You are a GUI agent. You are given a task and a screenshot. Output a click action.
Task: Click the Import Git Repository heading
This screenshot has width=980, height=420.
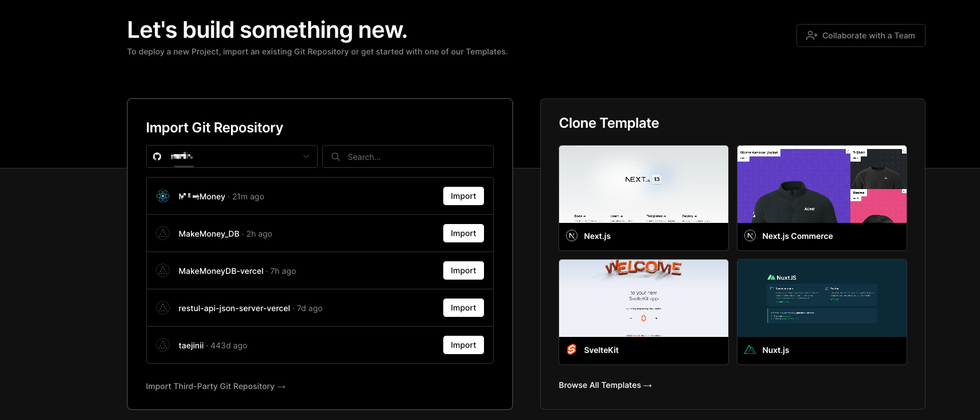point(214,128)
